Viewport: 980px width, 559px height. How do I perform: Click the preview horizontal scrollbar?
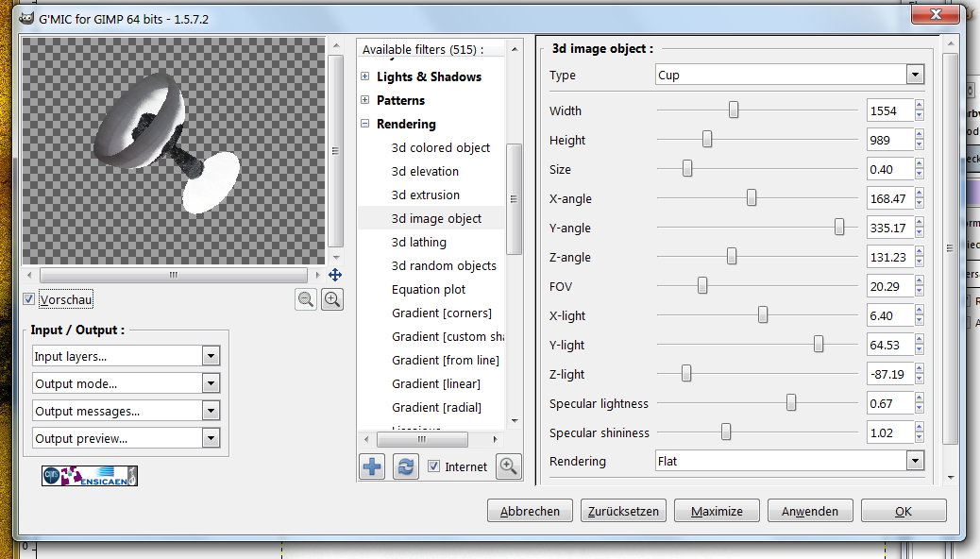174,275
